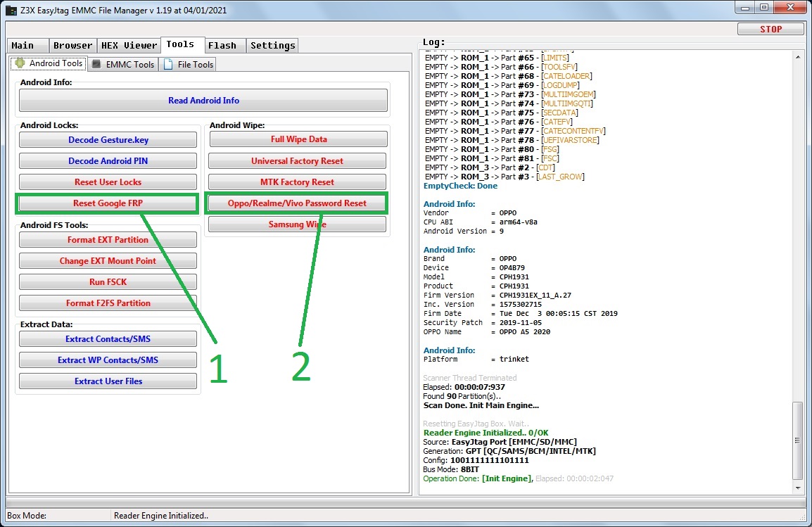Click Format F2FS Partition button

point(108,303)
